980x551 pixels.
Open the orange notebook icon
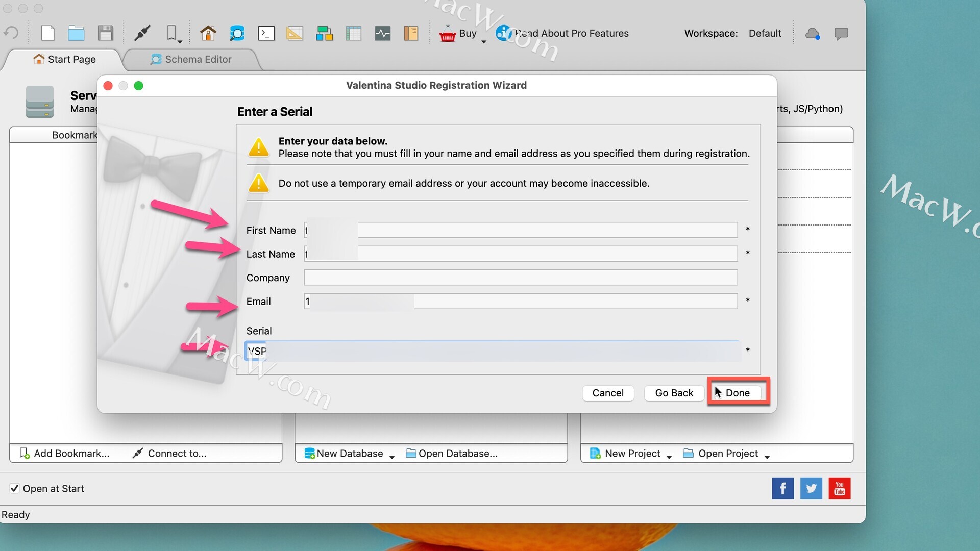point(411,33)
